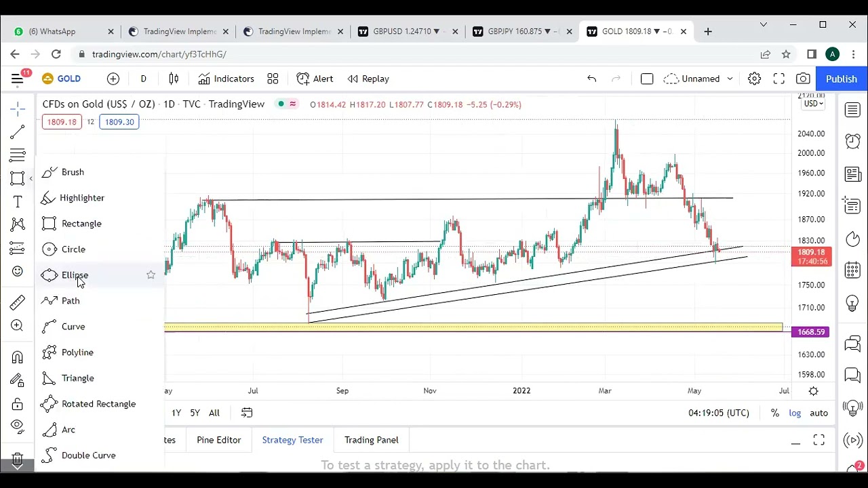Publish the chart idea

tap(842, 79)
